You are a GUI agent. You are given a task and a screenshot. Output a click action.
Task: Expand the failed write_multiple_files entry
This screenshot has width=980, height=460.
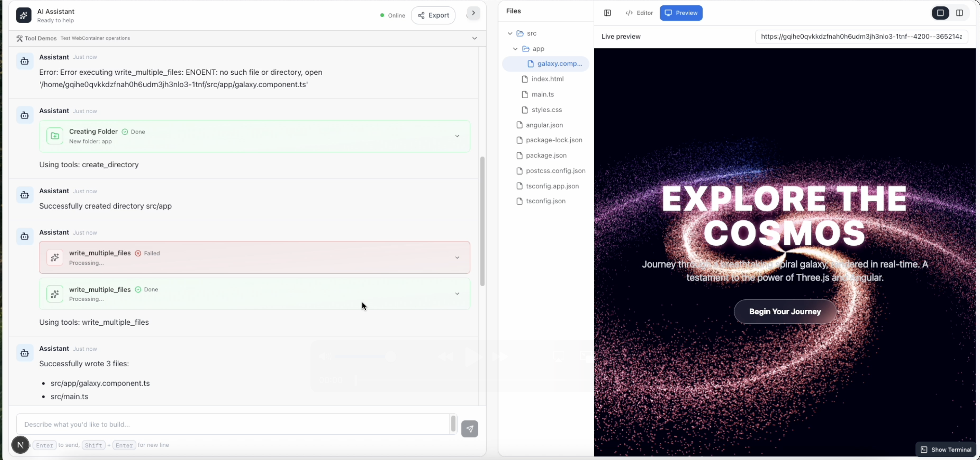pyautogui.click(x=457, y=257)
